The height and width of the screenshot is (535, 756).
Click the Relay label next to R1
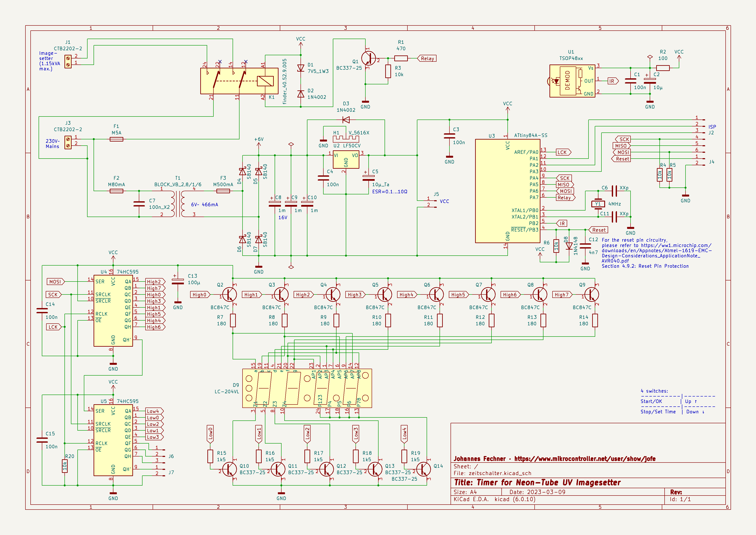pos(427,58)
